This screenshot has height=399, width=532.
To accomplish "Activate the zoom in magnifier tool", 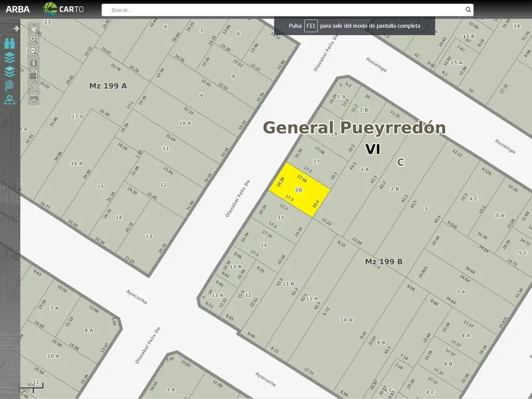I will 34,39.
